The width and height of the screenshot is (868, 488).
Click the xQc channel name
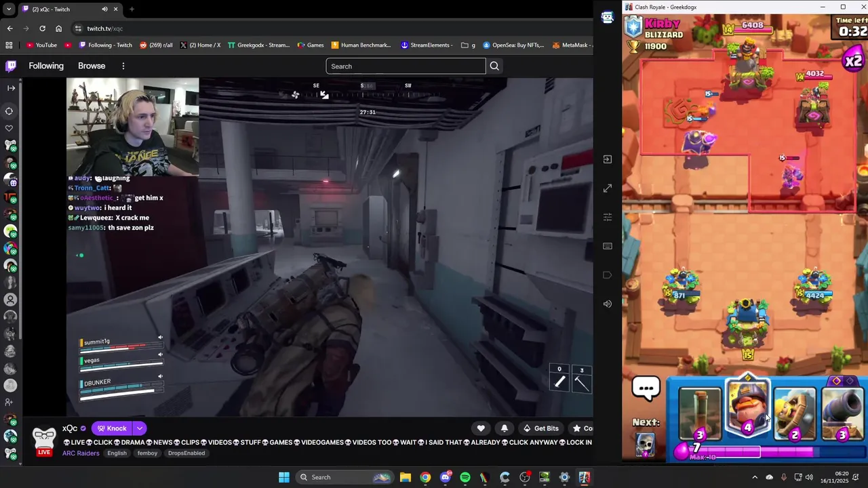(x=70, y=428)
